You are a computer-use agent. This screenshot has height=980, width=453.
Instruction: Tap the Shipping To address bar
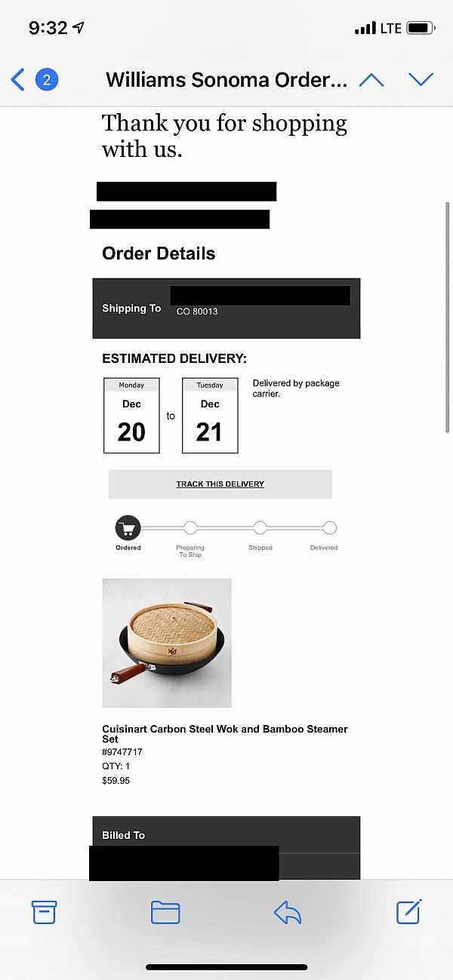coord(226,308)
